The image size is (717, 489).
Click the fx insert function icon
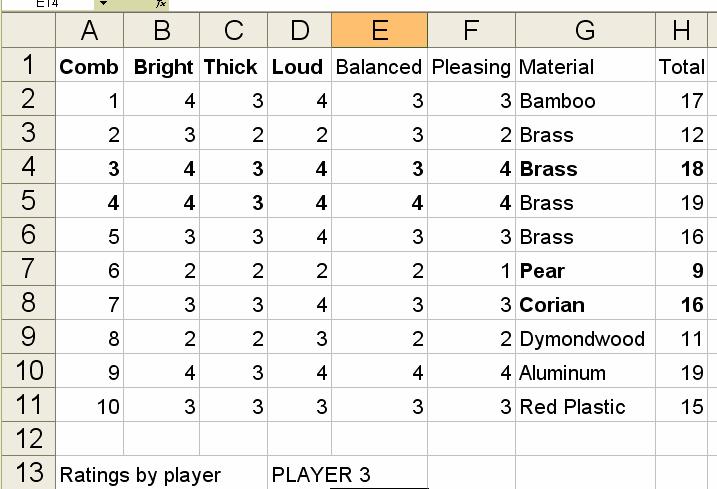pyautogui.click(x=160, y=4)
